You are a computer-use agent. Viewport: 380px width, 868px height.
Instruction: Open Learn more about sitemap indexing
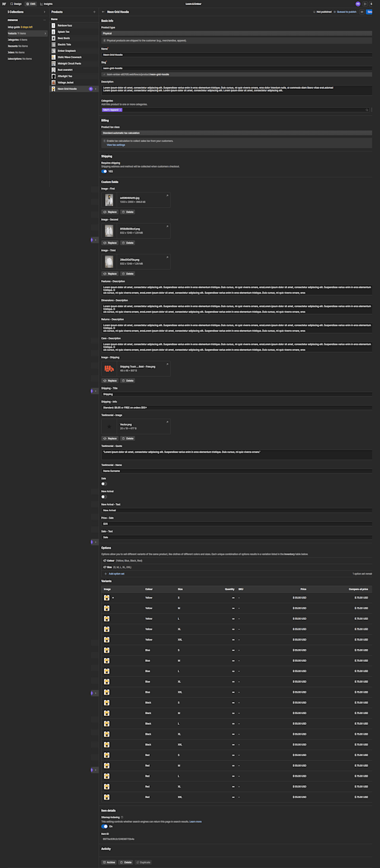pyautogui.click(x=196, y=822)
